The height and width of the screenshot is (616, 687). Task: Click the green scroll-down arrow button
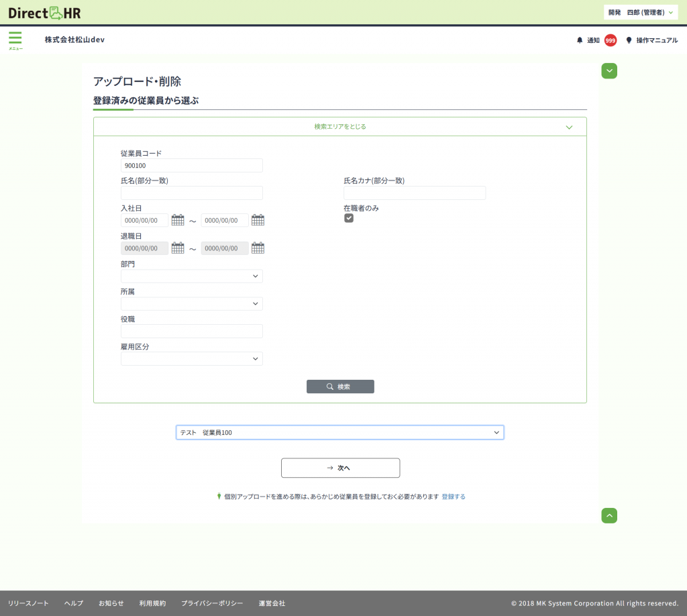coord(609,70)
